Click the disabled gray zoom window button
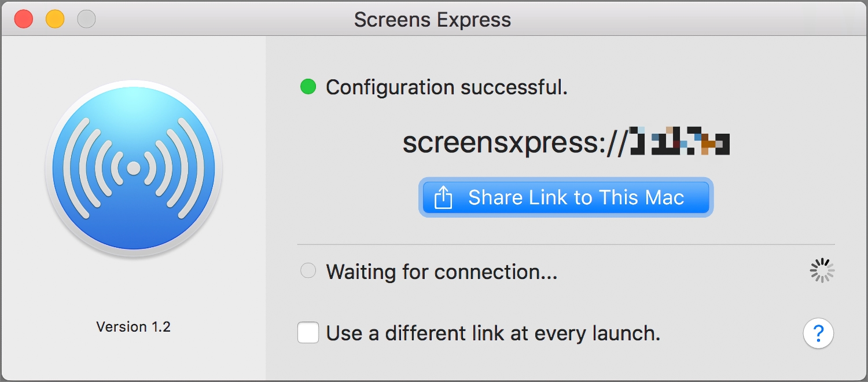This screenshot has width=868, height=382. (86, 19)
